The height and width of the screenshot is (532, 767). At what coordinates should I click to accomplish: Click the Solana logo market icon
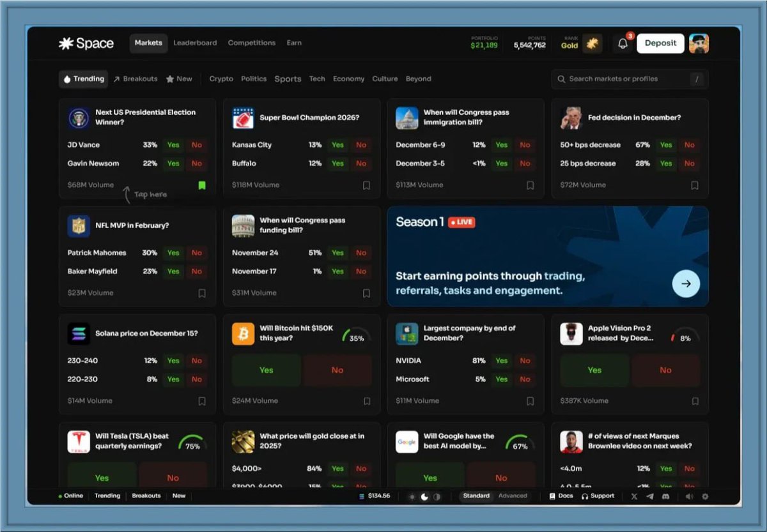click(79, 333)
